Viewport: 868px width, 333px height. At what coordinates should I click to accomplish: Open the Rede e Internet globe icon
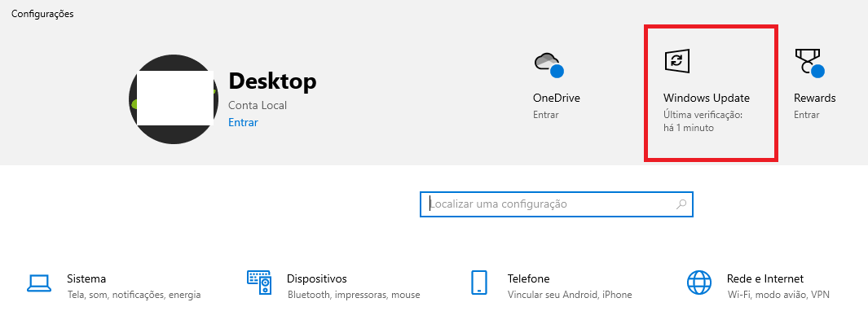coord(699,283)
